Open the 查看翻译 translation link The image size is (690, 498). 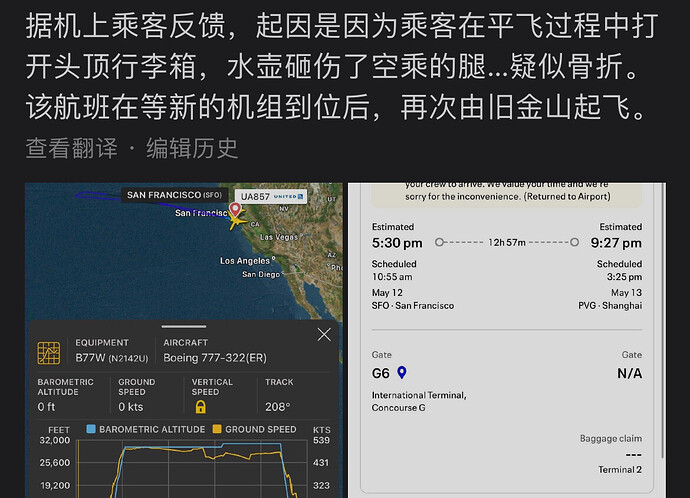72,148
